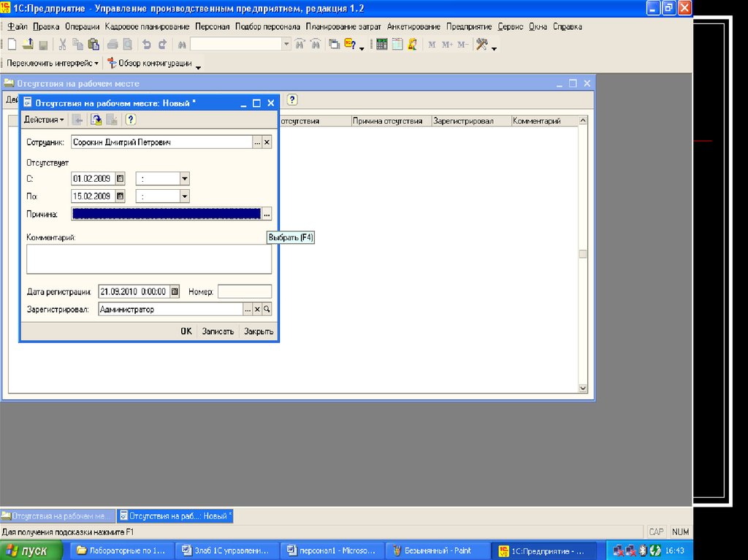Open the Сервис menu

coord(510,26)
